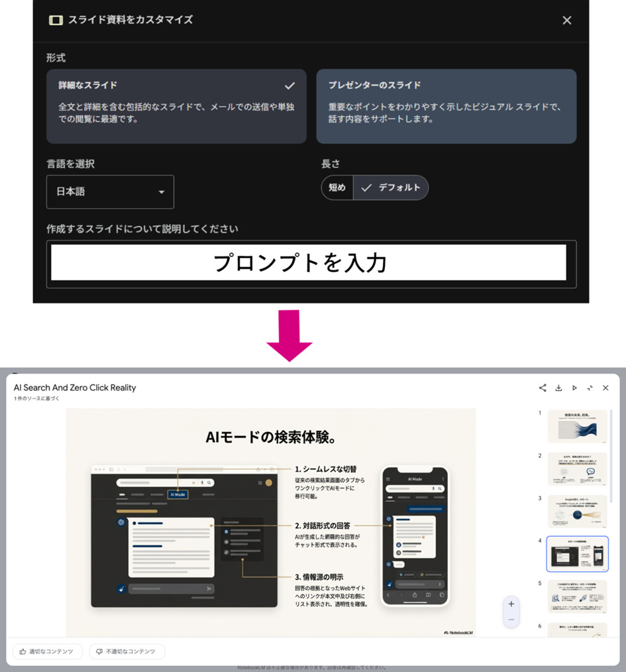Click the share icon in the slide viewer
This screenshot has width=626, height=672.
(543, 388)
